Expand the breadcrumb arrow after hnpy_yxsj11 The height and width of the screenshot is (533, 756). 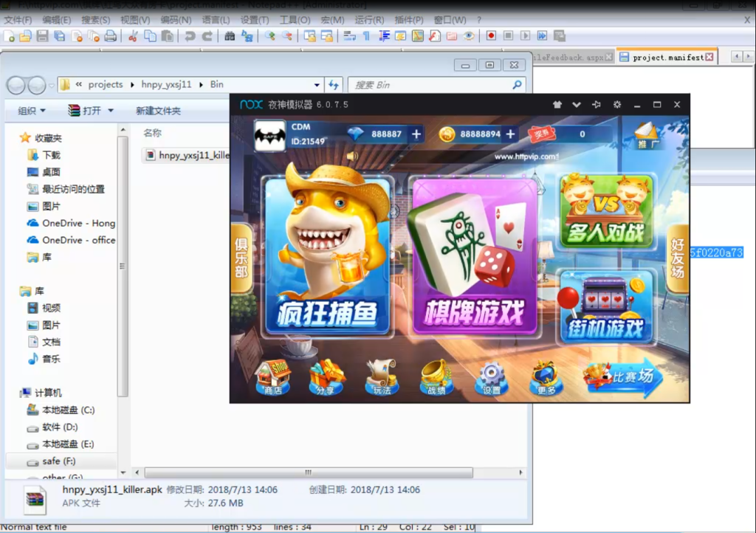click(201, 85)
